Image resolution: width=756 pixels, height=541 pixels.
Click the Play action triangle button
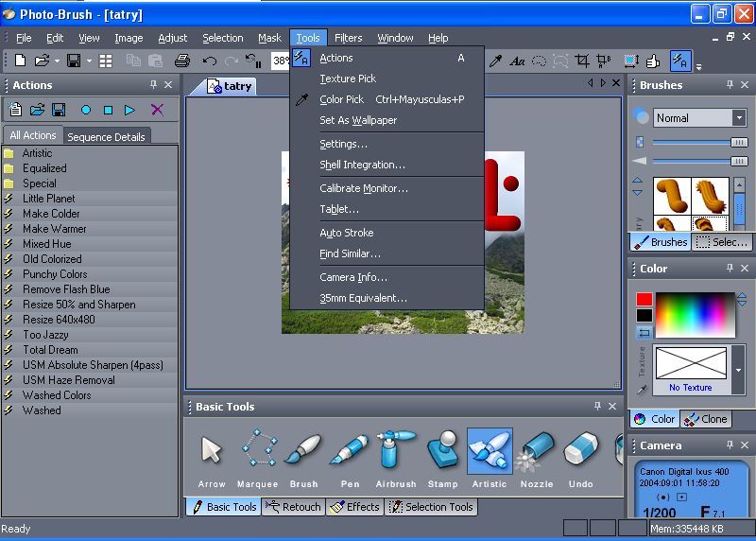click(129, 110)
